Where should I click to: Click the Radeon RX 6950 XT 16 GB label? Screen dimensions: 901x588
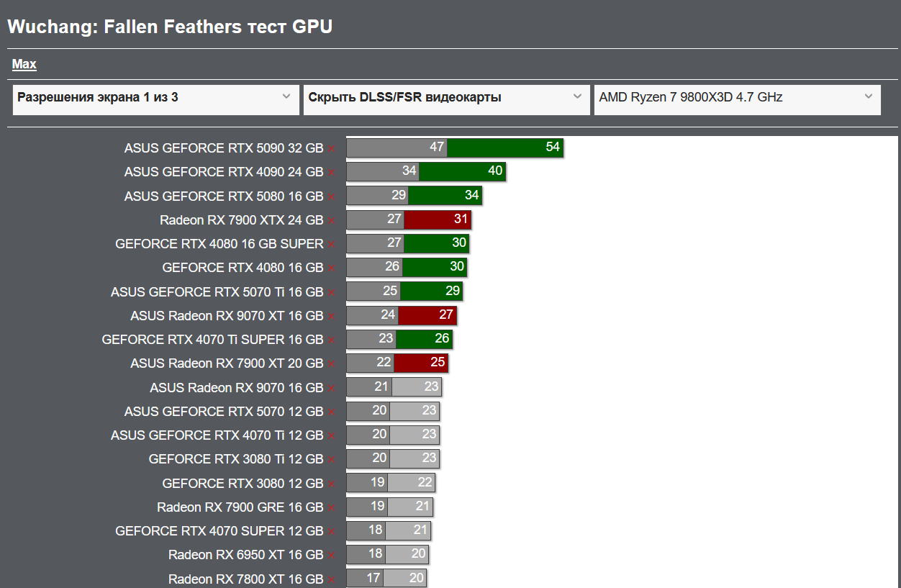[x=246, y=555]
